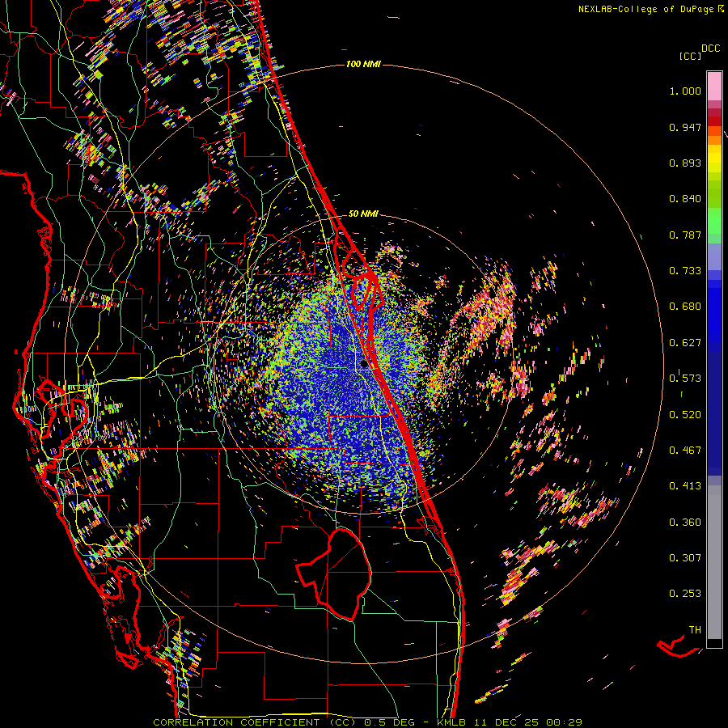Click the 0.413 color scale value
Screen dimensions: 728x728
(x=685, y=486)
